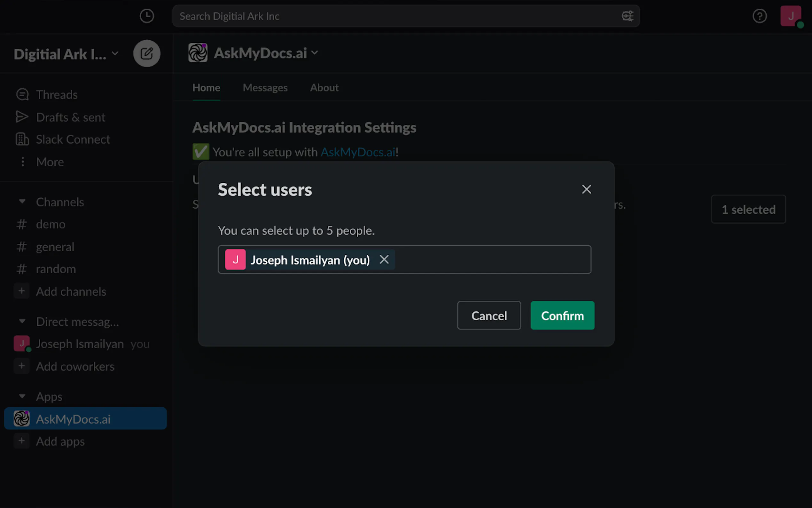Click the help question mark icon
Screen dimensions: 812x508
(x=759, y=16)
